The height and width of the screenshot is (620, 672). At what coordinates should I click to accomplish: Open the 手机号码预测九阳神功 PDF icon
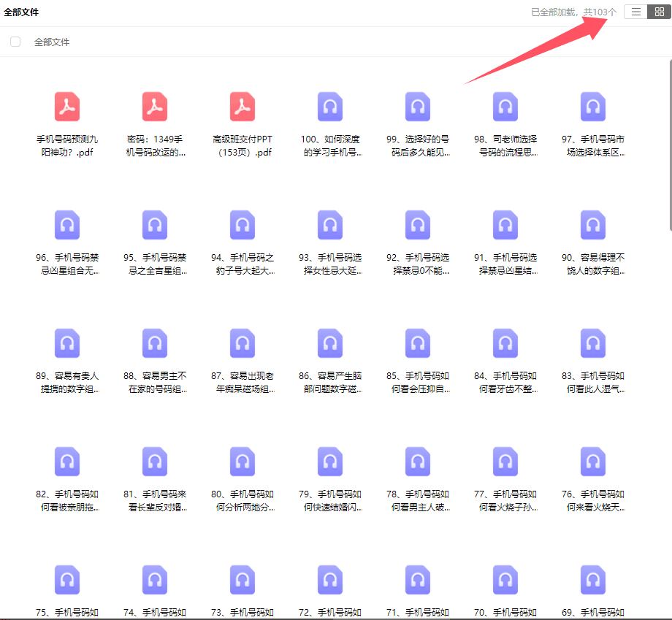pyautogui.click(x=67, y=107)
